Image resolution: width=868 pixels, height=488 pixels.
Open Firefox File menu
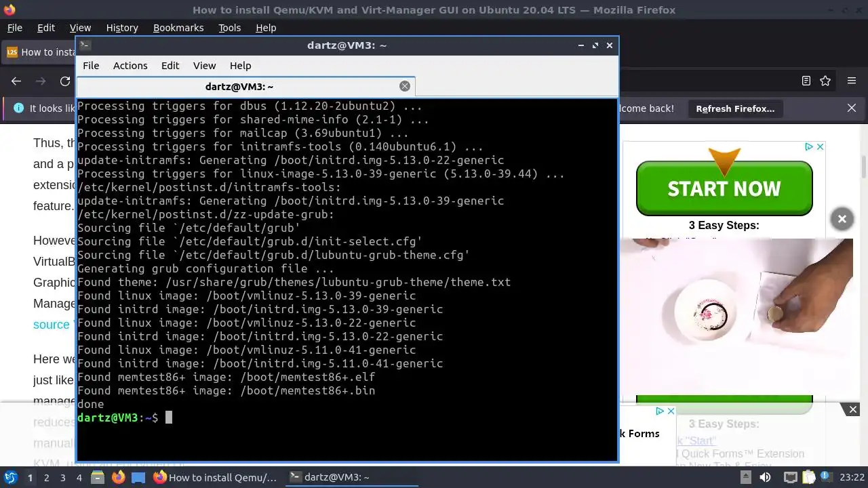[x=15, y=28]
